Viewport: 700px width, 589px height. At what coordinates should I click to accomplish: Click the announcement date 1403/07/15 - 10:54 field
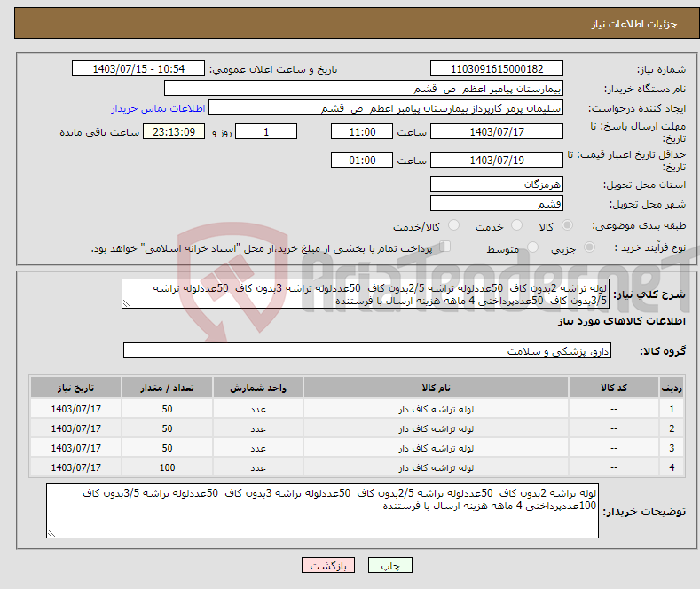(138, 68)
